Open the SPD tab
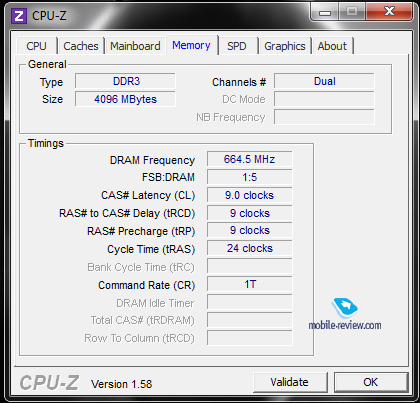 pyautogui.click(x=237, y=46)
